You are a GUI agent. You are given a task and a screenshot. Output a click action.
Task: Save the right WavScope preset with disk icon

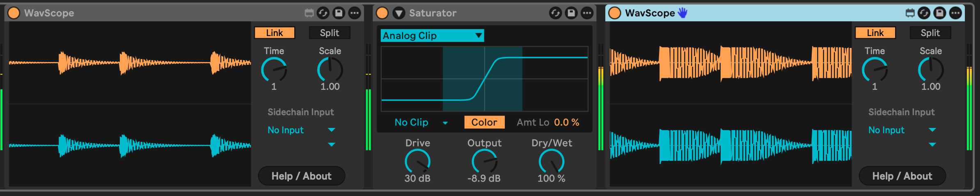pyautogui.click(x=939, y=13)
